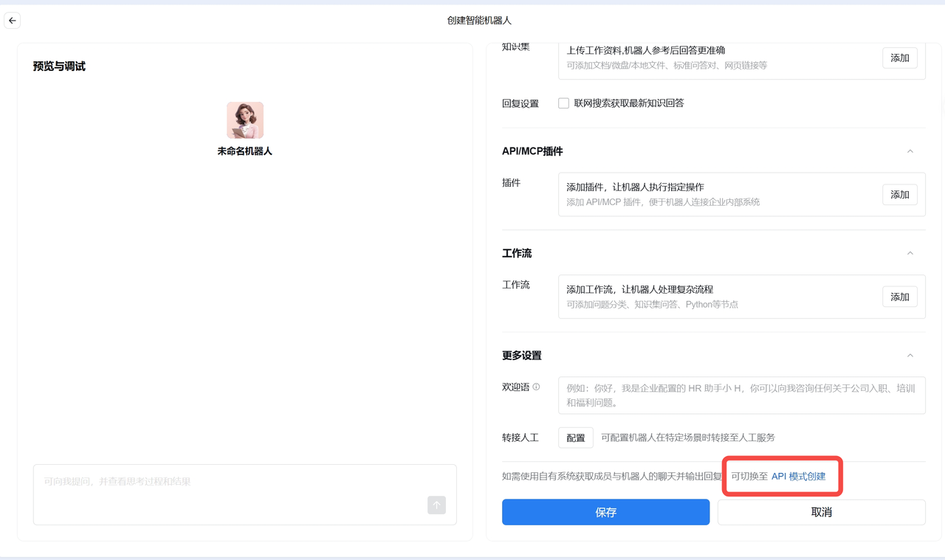Click the info icon beside 欢迎语
Image resolution: width=945 pixels, height=560 pixels.
(537, 386)
